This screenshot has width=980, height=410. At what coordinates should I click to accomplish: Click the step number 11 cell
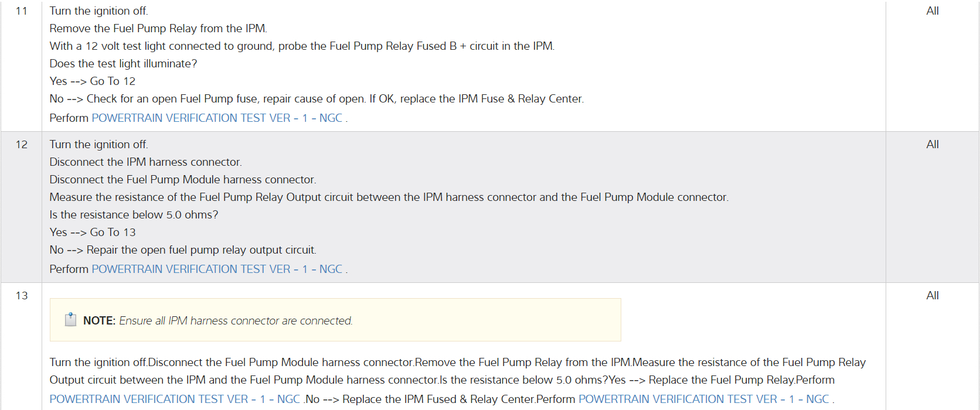[22, 11]
